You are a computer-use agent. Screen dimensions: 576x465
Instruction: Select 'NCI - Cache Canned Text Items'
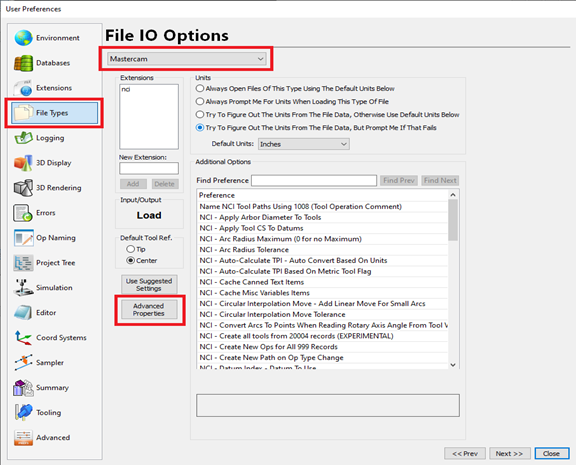point(323,282)
